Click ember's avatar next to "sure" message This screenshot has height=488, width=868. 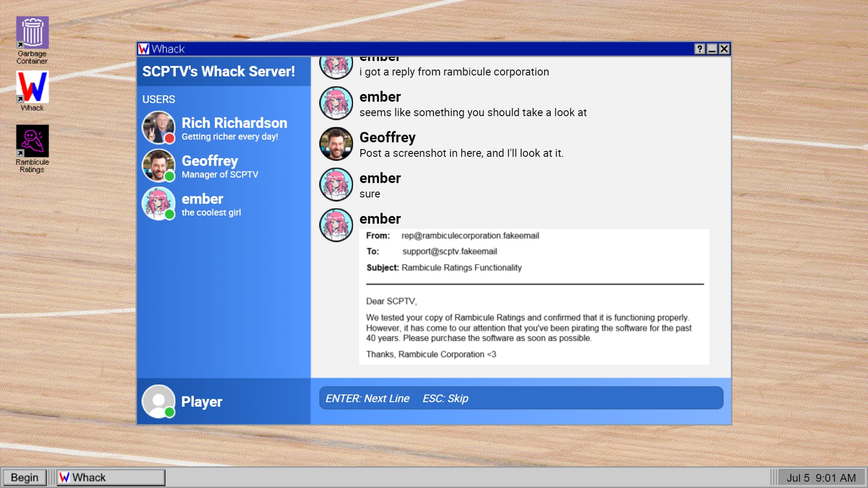[x=336, y=184]
